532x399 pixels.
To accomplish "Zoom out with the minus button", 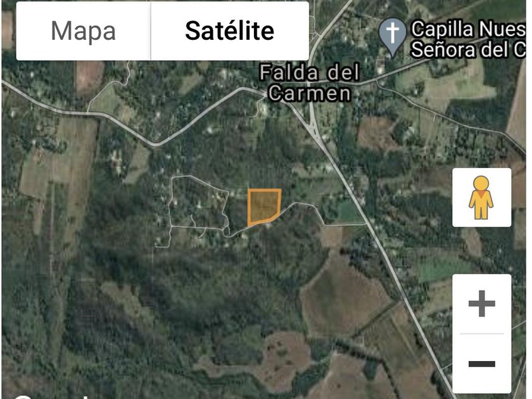I will click(x=481, y=364).
